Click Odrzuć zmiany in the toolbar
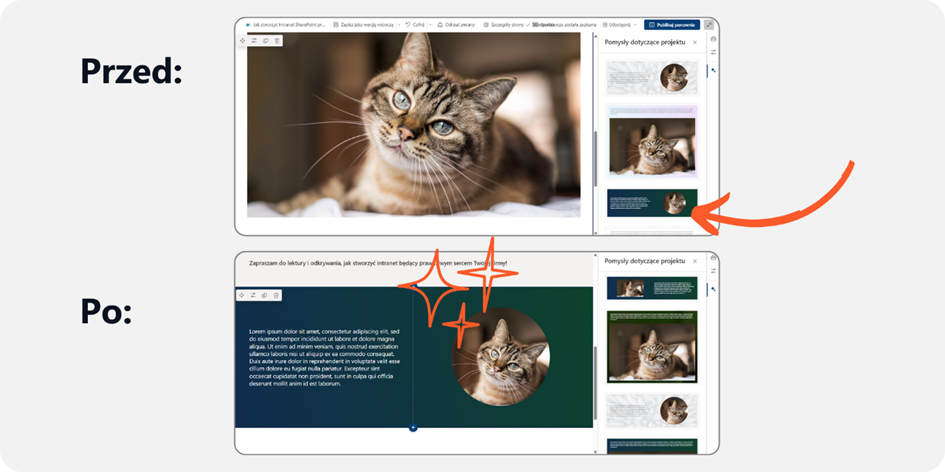Viewport: 945px width, 472px height. (x=456, y=25)
